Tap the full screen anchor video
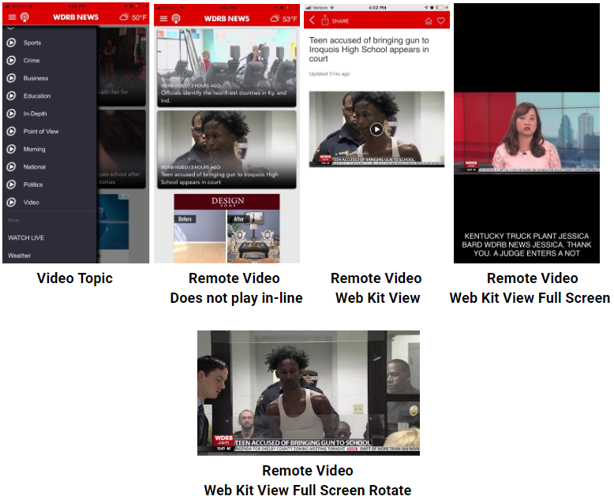614x500 pixels. pyautogui.click(x=527, y=132)
